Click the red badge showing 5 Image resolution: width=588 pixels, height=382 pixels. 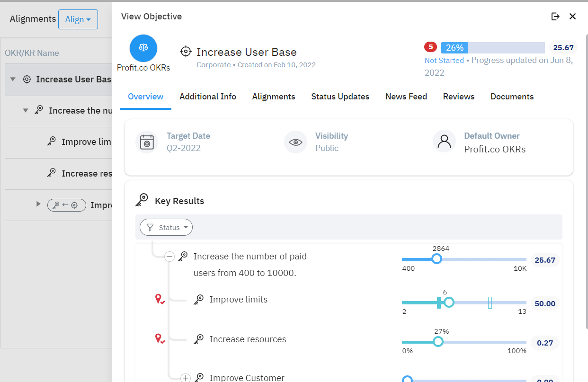[x=430, y=47]
